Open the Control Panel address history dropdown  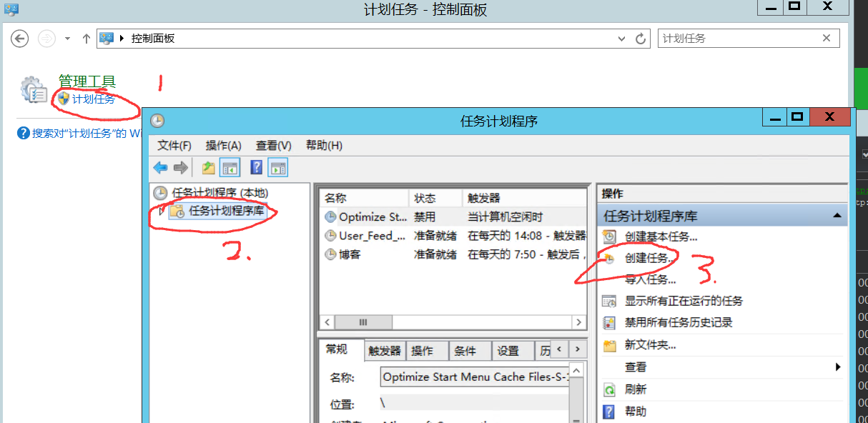tap(620, 38)
